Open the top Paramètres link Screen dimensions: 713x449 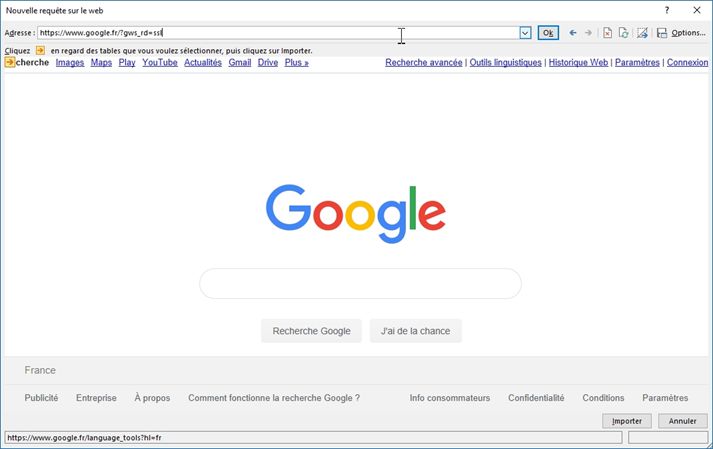[637, 62]
